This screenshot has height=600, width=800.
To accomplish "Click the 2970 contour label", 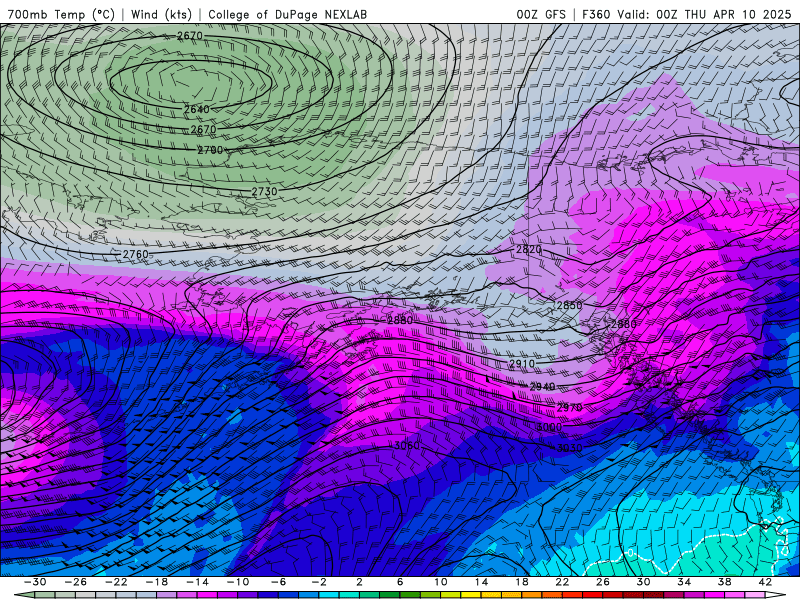I will (x=569, y=408).
